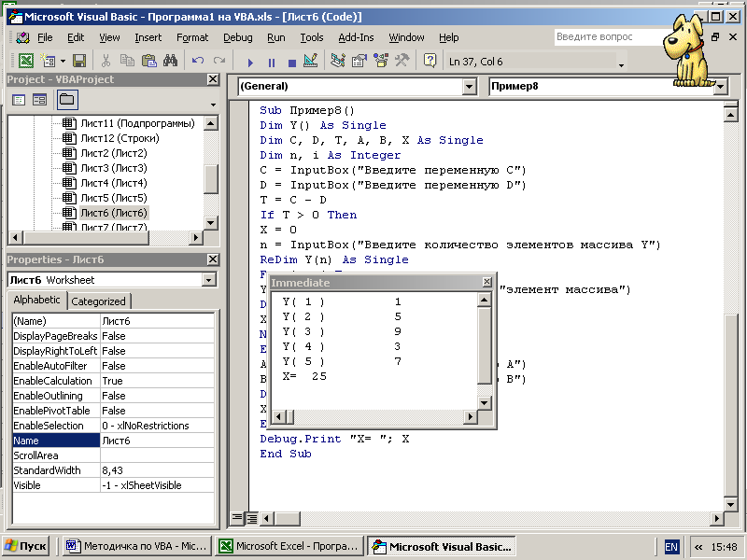Click the Redo arrow icon
The image size is (747, 560).
[219, 61]
